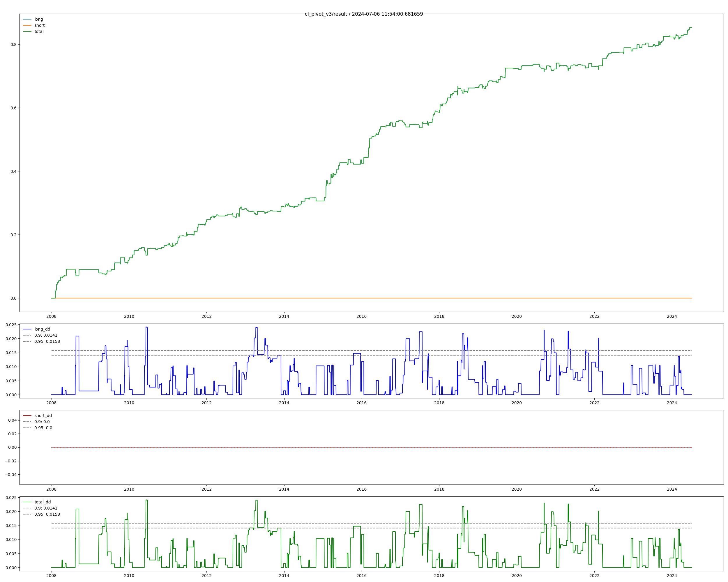
Task: Click the 0.8 y-axis label of the top chart
Action: (13, 45)
